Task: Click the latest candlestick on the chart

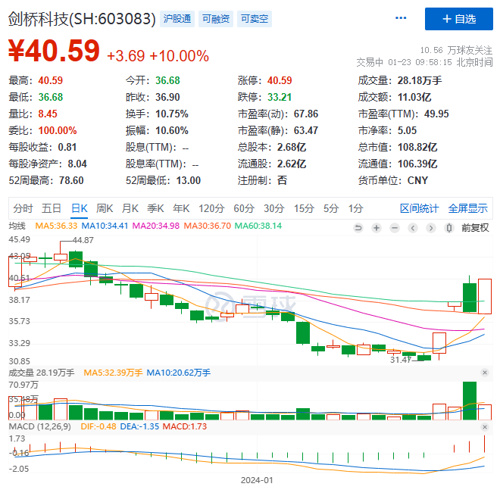Action: pyautogui.click(x=485, y=296)
